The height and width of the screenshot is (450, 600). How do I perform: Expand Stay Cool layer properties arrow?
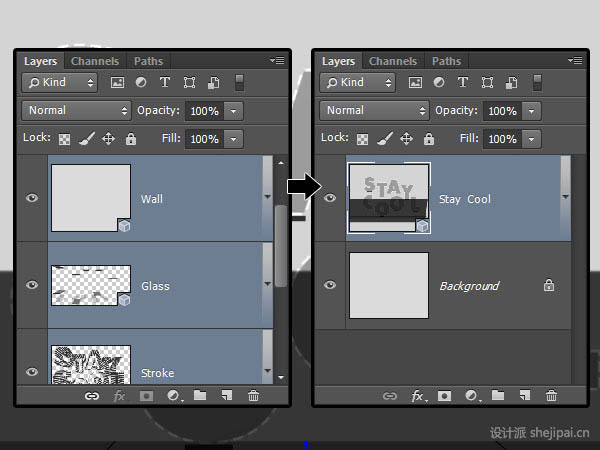coord(566,197)
